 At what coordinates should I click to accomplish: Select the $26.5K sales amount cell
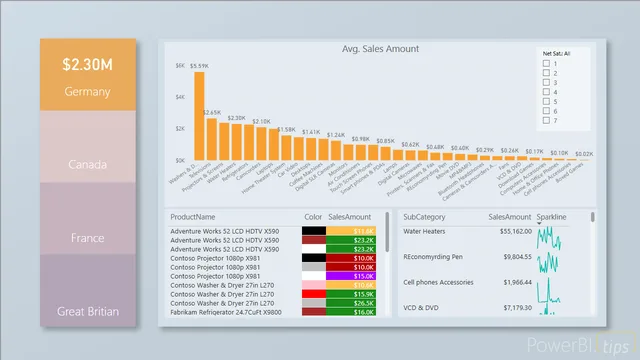click(351, 303)
